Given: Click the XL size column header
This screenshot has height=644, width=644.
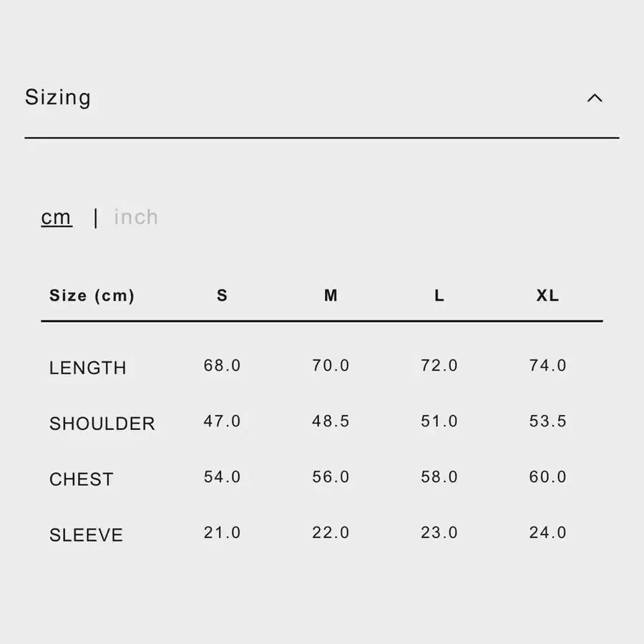Looking at the screenshot, I should [547, 296].
